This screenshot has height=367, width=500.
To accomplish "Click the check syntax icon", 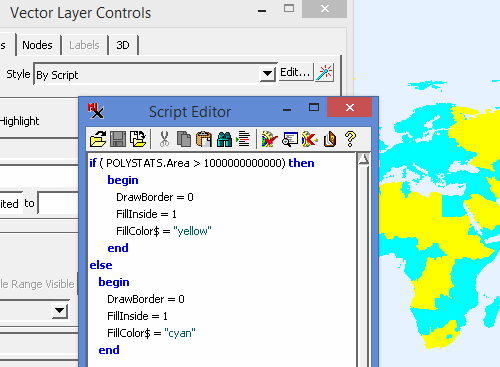I will [x=270, y=139].
